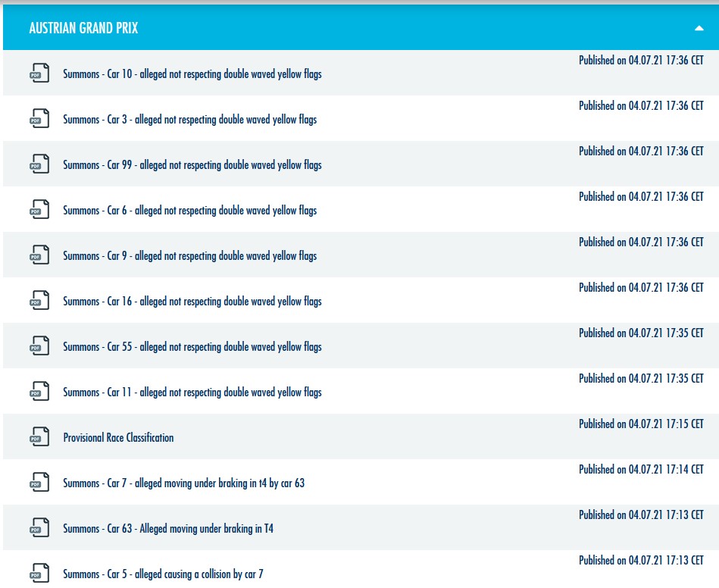Open Summons Car 99 yellow flags document

coord(192,164)
